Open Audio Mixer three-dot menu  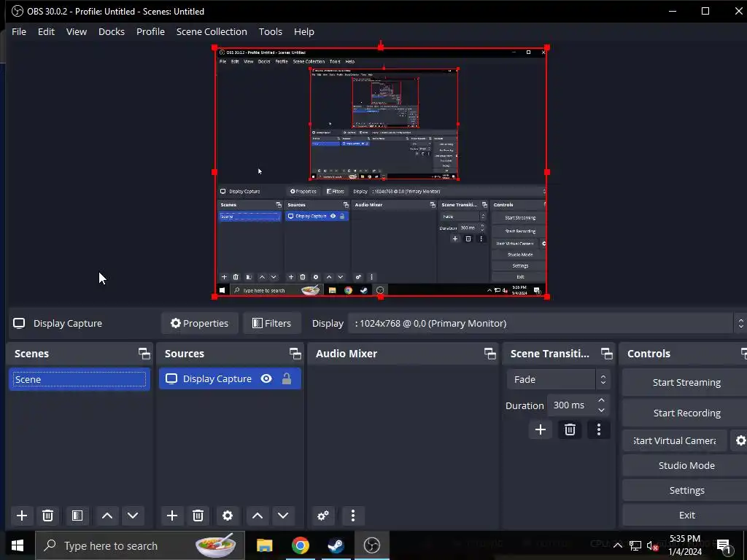(353, 516)
